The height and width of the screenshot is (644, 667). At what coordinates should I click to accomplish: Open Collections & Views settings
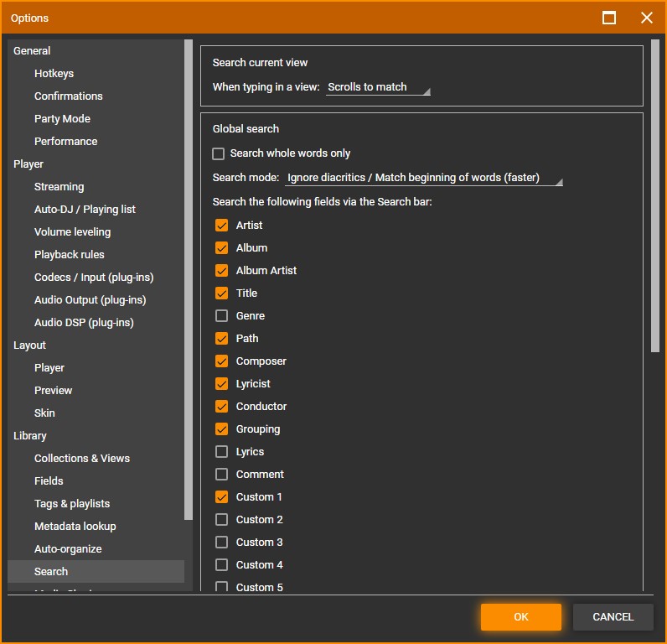pyautogui.click(x=82, y=459)
